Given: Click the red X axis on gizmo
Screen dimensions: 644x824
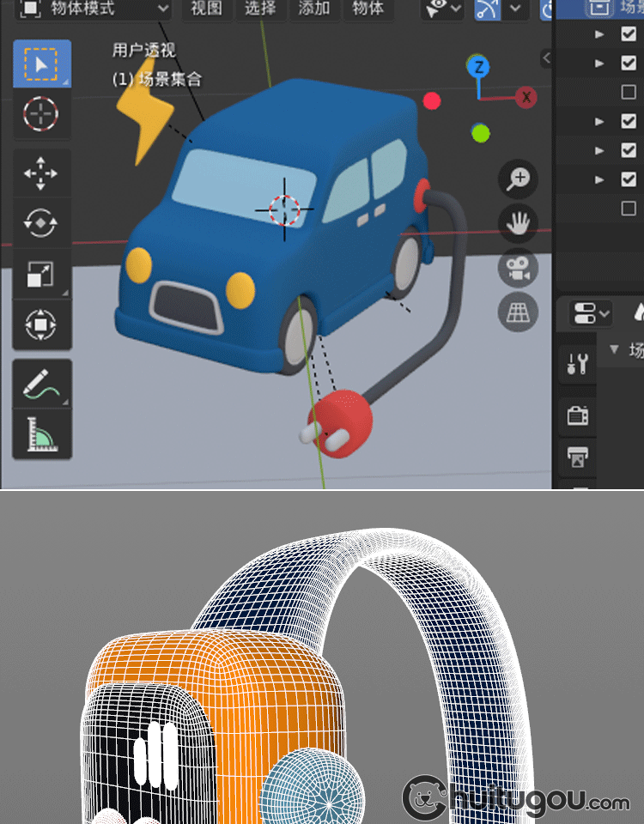Looking at the screenshot, I should pyautogui.click(x=526, y=97).
